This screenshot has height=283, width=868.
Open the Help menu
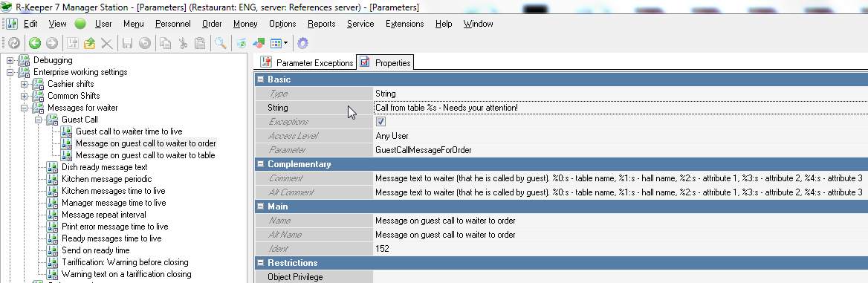(444, 24)
